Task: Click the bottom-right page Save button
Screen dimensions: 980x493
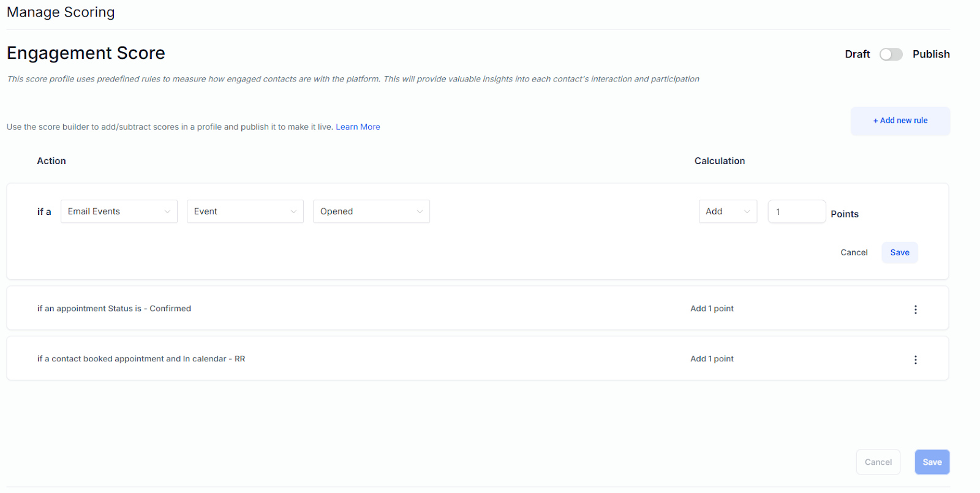Action: (x=932, y=462)
